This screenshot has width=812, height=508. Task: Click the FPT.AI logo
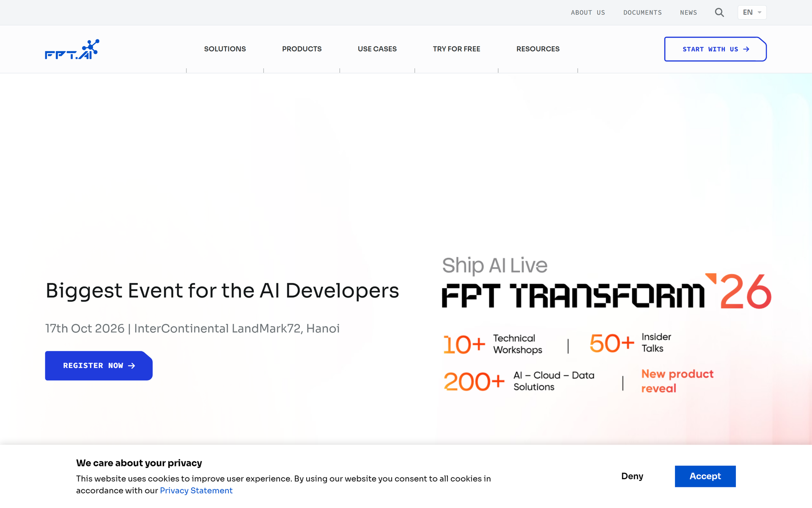pos(72,50)
